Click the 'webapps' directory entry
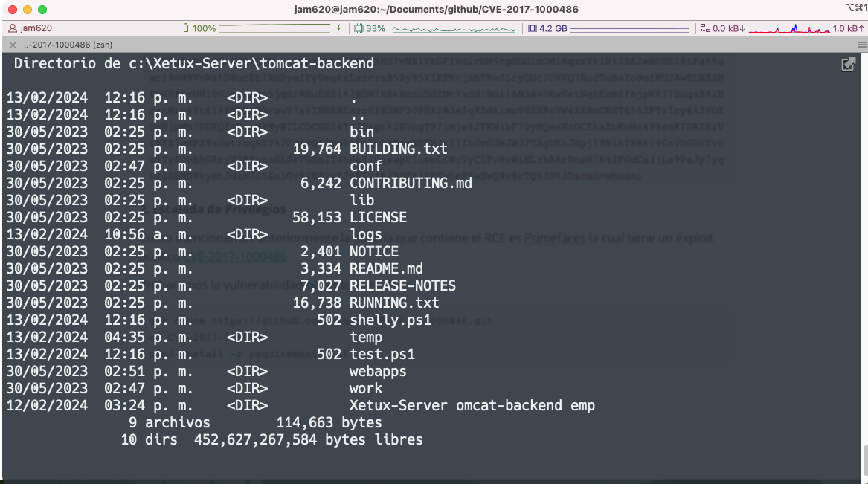868x484 pixels. (x=378, y=372)
